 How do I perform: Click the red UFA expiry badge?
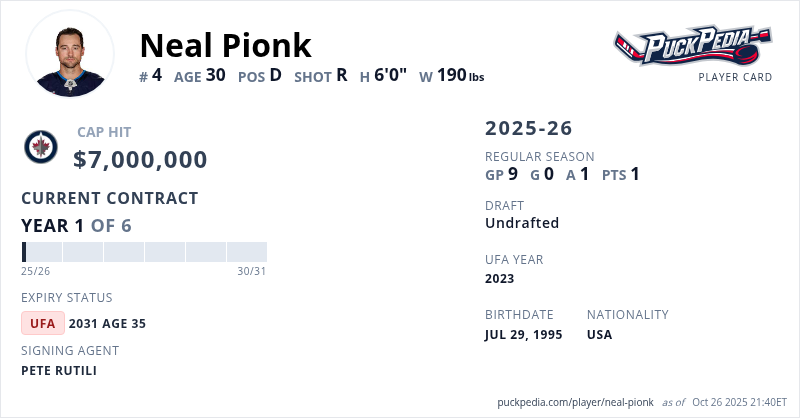(43, 323)
